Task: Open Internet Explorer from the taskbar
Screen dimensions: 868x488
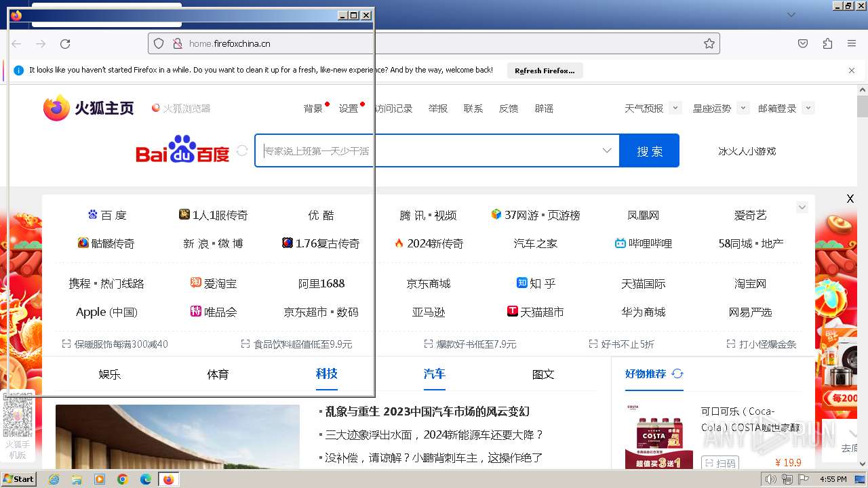Action: (54, 479)
